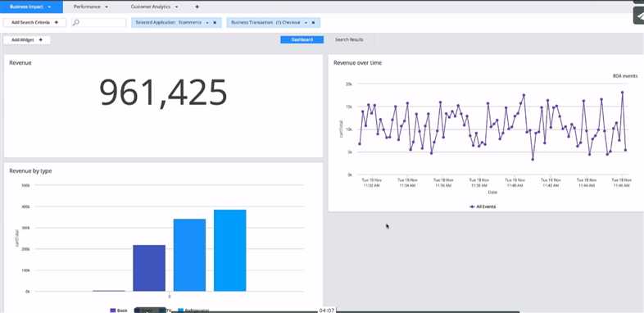Image resolution: width=644 pixels, height=313 pixels.
Task: Select the Revenue over time widget title
Action: click(x=357, y=63)
